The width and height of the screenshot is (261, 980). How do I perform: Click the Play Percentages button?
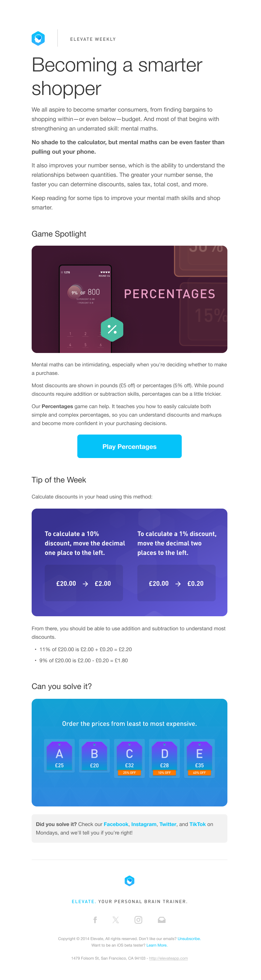click(130, 446)
